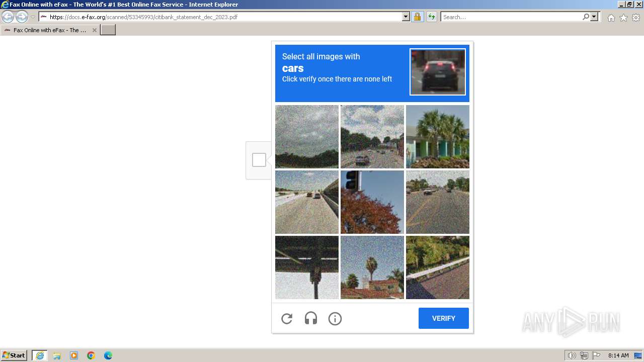Refresh the page with the refresh icon
The height and width of the screenshot is (362, 644).
pyautogui.click(x=431, y=17)
